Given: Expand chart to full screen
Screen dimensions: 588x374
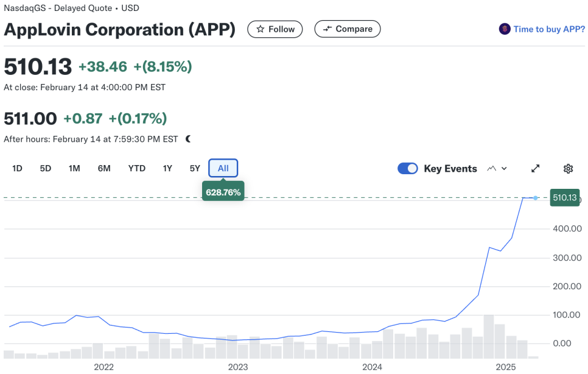Looking at the screenshot, I should coord(536,169).
